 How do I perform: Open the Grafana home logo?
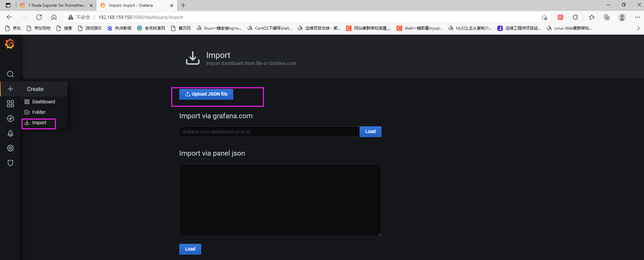(x=10, y=44)
